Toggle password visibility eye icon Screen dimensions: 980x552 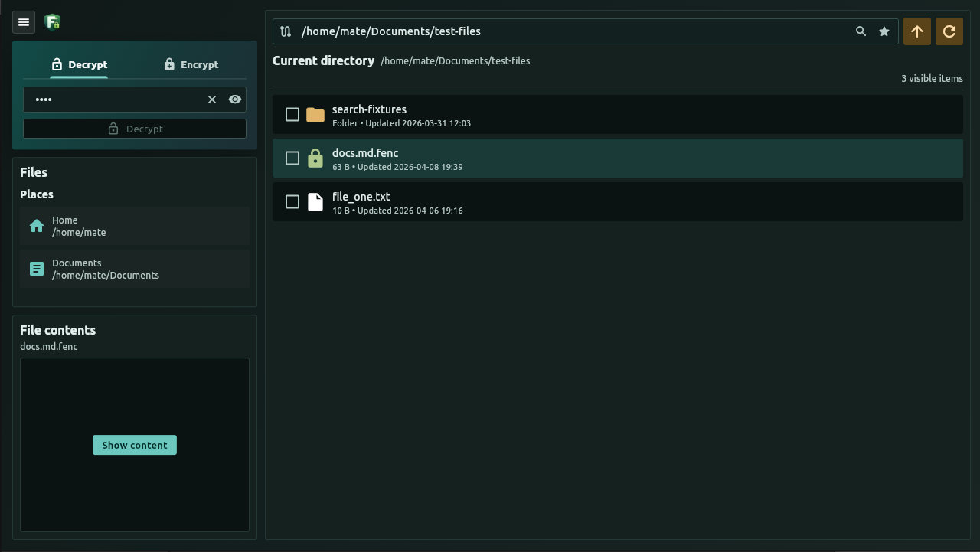pyautogui.click(x=235, y=100)
